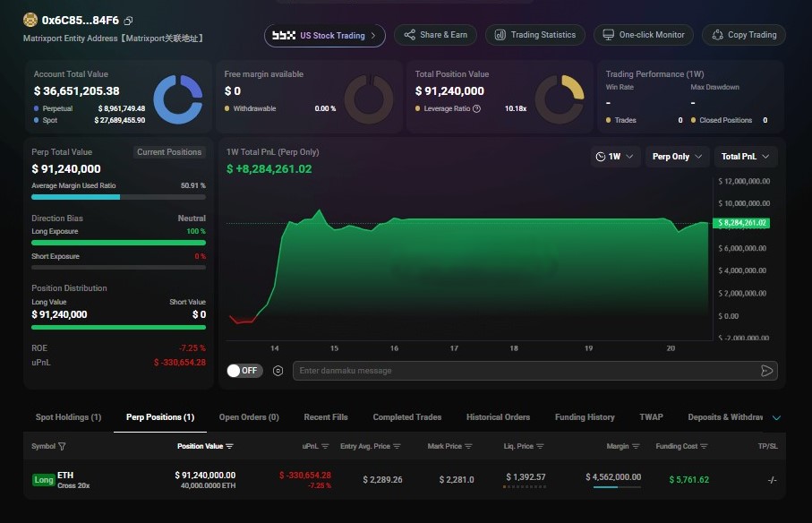Sort by Liq. Price column icon
This screenshot has height=523, width=812.
pyautogui.click(x=541, y=446)
